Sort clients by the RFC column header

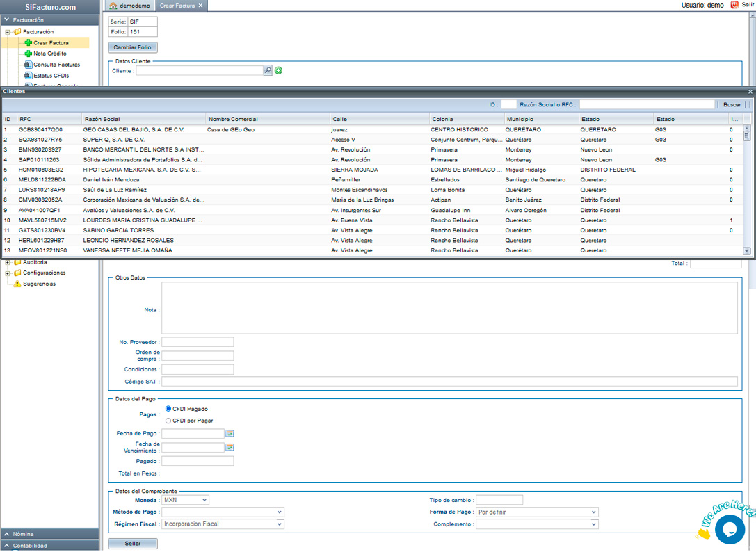(x=49, y=119)
